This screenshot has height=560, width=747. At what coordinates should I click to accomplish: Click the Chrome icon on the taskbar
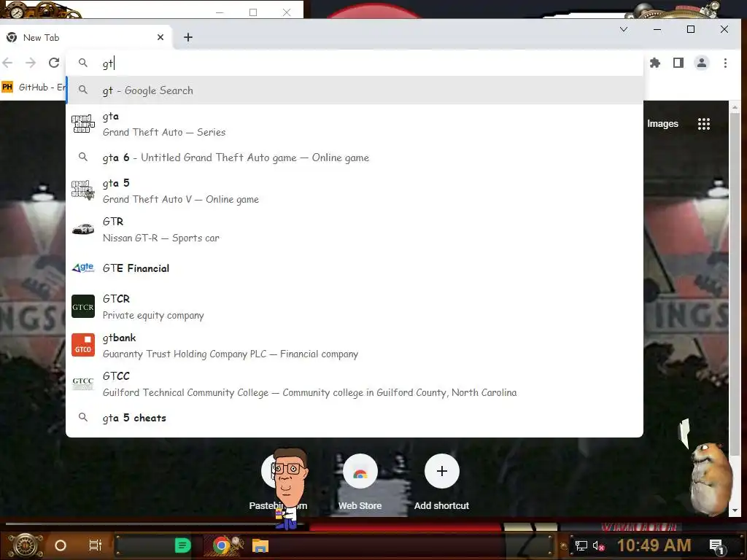pos(222,545)
